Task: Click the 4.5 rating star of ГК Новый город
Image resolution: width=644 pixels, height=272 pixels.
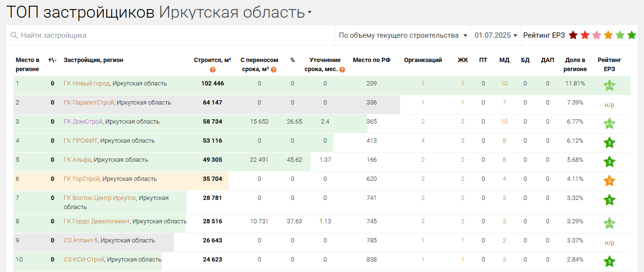Action: click(x=609, y=86)
